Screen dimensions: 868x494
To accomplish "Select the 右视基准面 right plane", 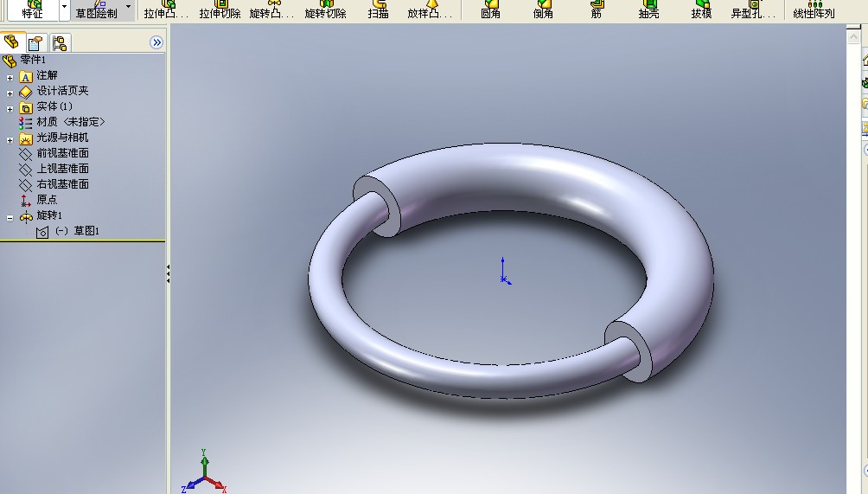I will (x=54, y=184).
